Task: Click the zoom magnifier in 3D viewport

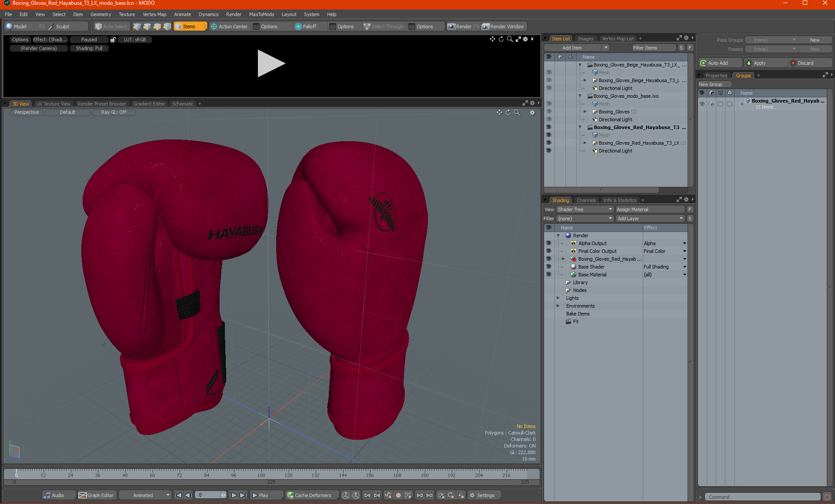Action: click(x=517, y=113)
